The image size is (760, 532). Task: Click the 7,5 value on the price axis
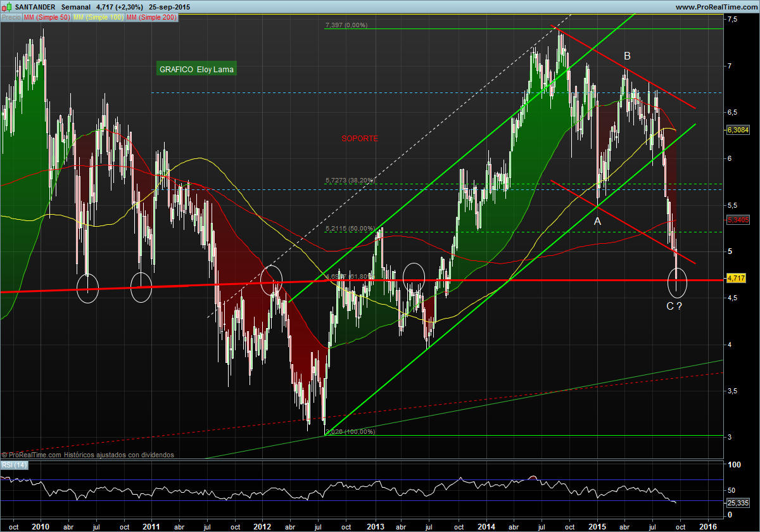(732, 20)
